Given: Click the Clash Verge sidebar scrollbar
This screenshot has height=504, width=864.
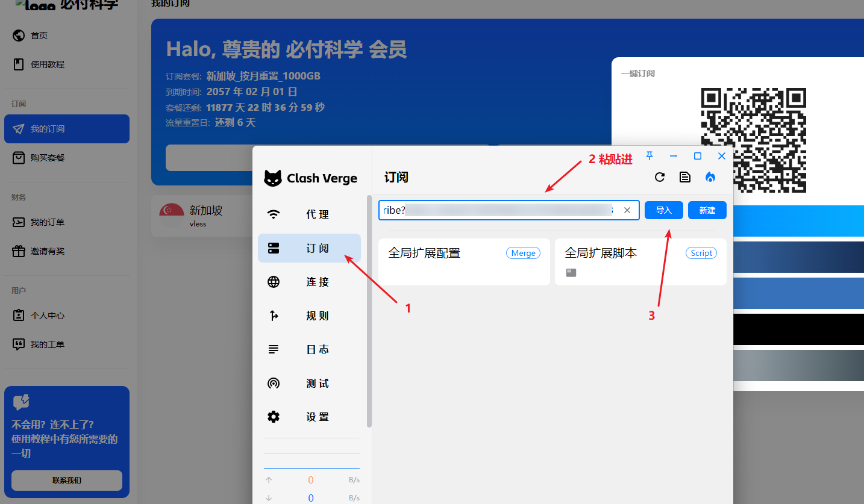Looking at the screenshot, I should [x=369, y=311].
